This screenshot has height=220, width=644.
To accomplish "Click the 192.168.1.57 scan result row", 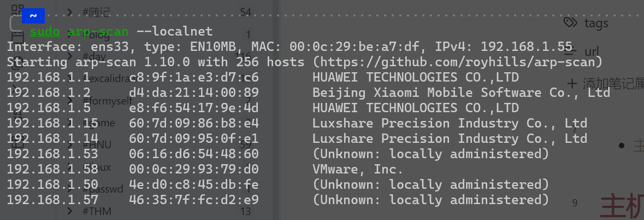I will pos(277,200).
